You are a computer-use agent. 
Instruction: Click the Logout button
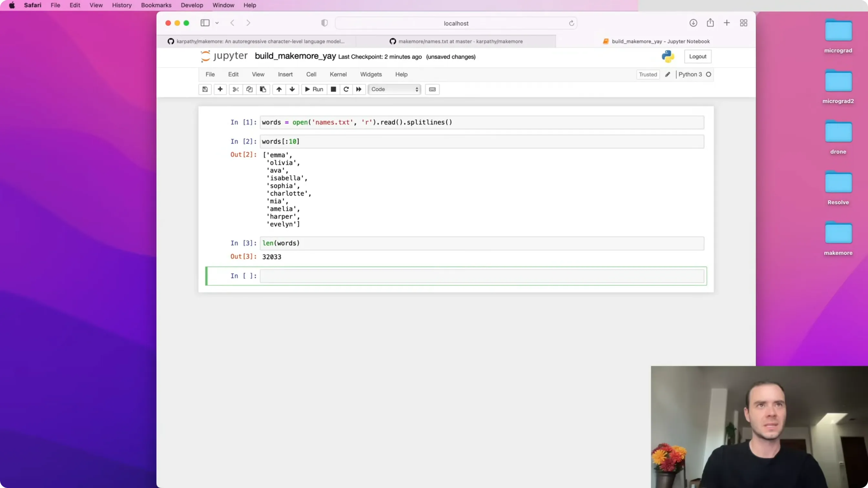(x=697, y=56)
